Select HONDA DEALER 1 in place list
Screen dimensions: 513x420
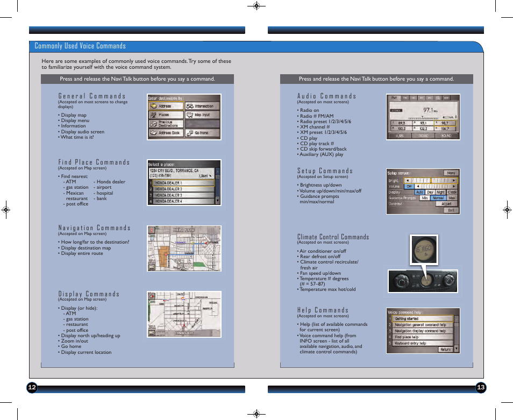coord(184,183)
